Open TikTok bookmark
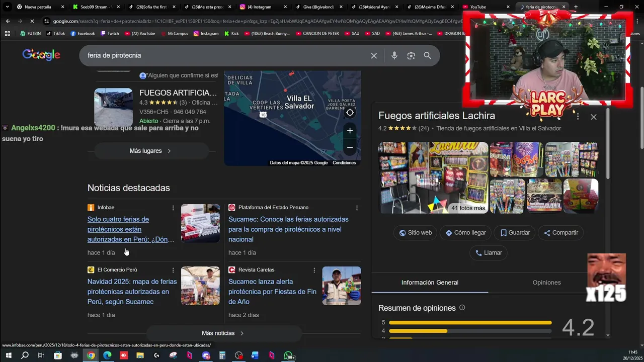The width and height of the screenshot is (644, 362). 55,34
